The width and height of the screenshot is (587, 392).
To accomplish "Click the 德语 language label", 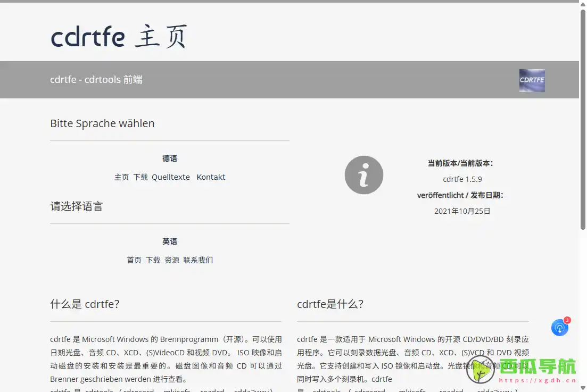I will pyautogui.click(x=170, y=159).
